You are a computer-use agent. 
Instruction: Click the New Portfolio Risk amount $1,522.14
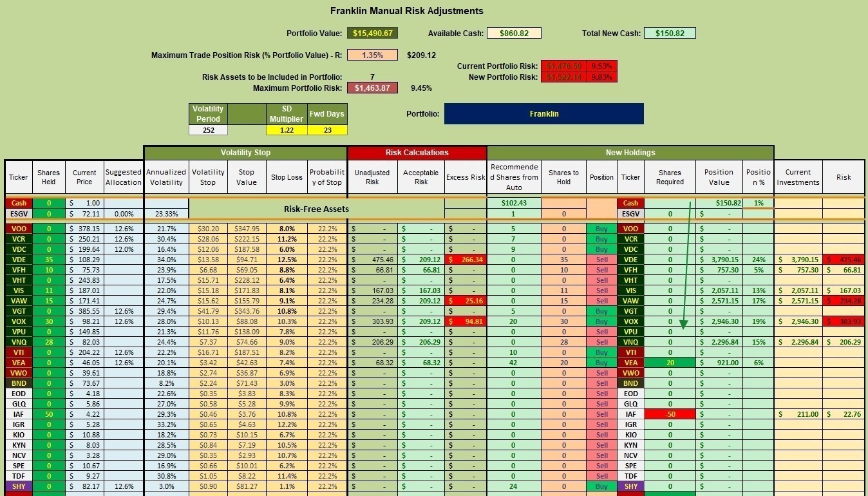pyautogui.click(x=563, y=77)
